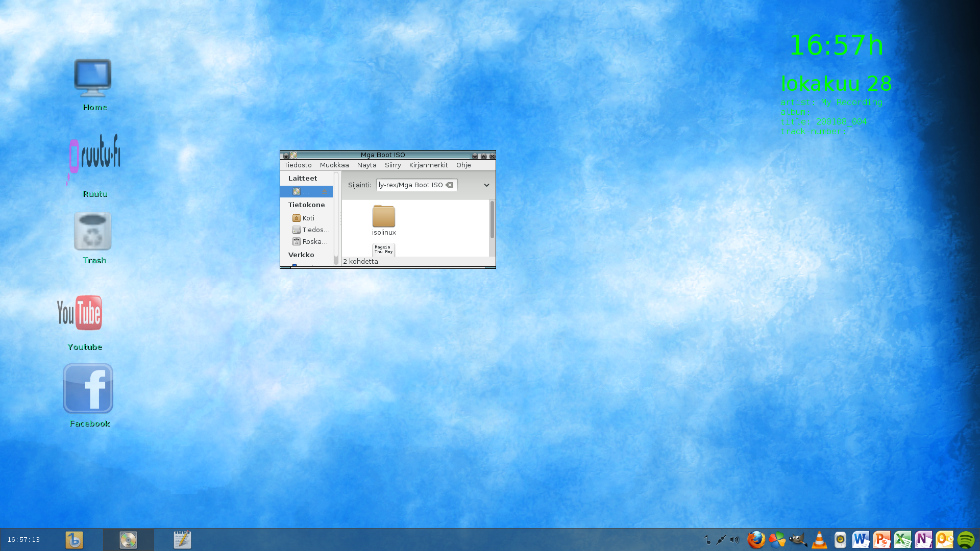
Task: Open the Tiedosto menu
Action: coord(298,165)
